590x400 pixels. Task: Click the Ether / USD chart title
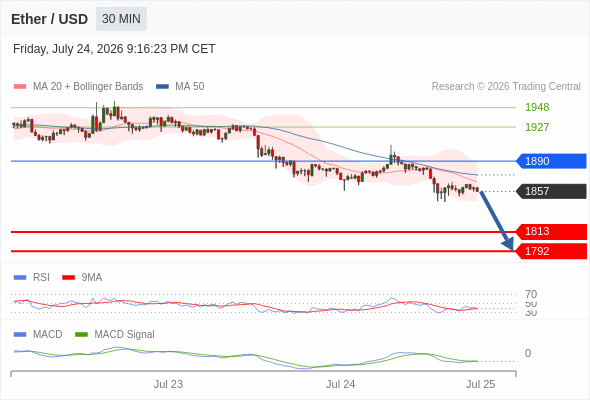[x=49, y=19]
